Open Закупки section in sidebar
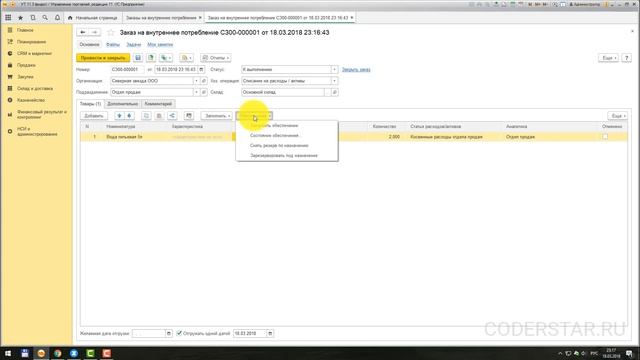This screenshot has width=640, height=360. tap(25, 77)
